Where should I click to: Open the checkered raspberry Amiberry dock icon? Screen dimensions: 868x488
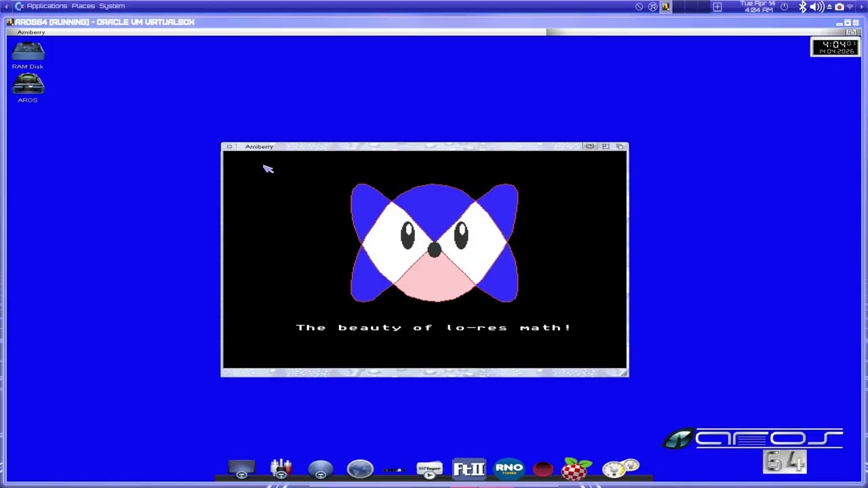(576, 469)
